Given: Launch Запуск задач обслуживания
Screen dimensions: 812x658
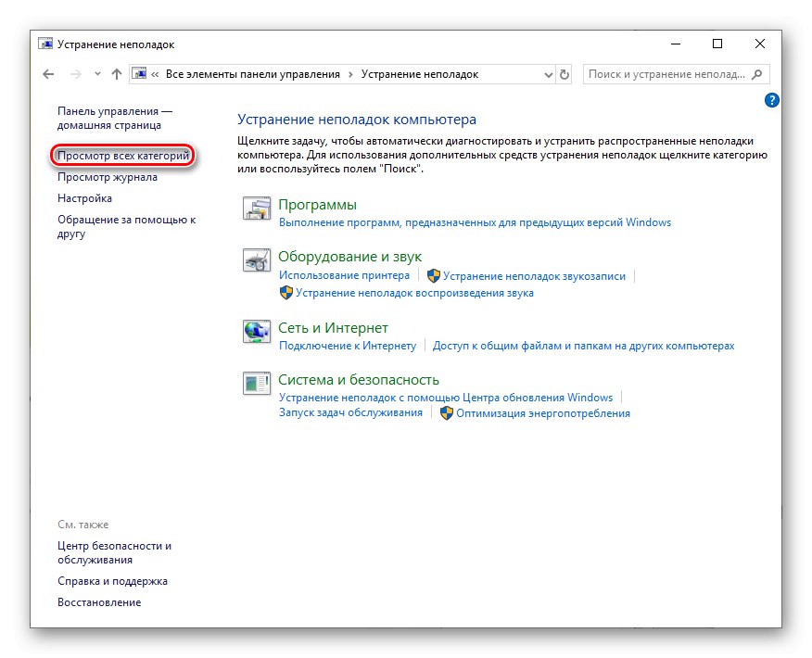Looking at the screenshot, I should click(350, 412).
